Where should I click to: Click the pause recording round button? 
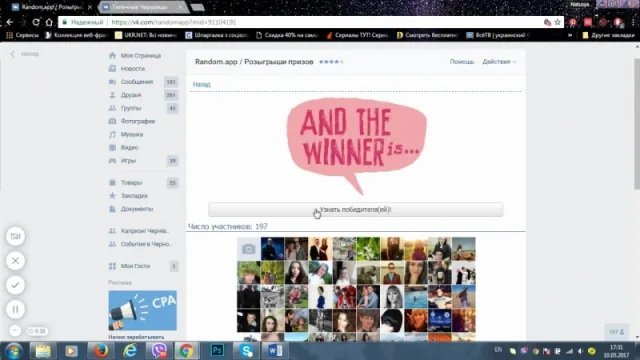16,309
